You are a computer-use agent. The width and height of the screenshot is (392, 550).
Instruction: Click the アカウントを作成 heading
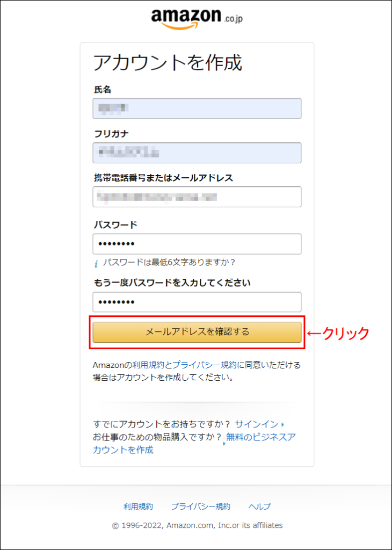coord(168,63)
